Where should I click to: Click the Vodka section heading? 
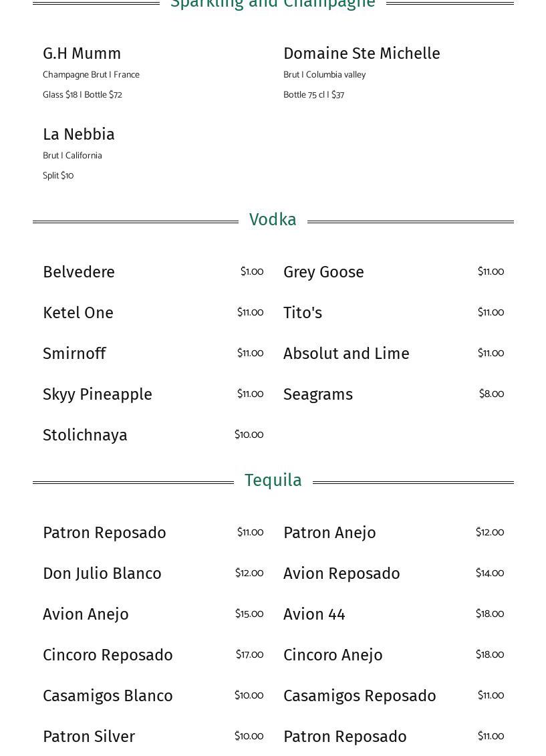click(x=273, y=220)
